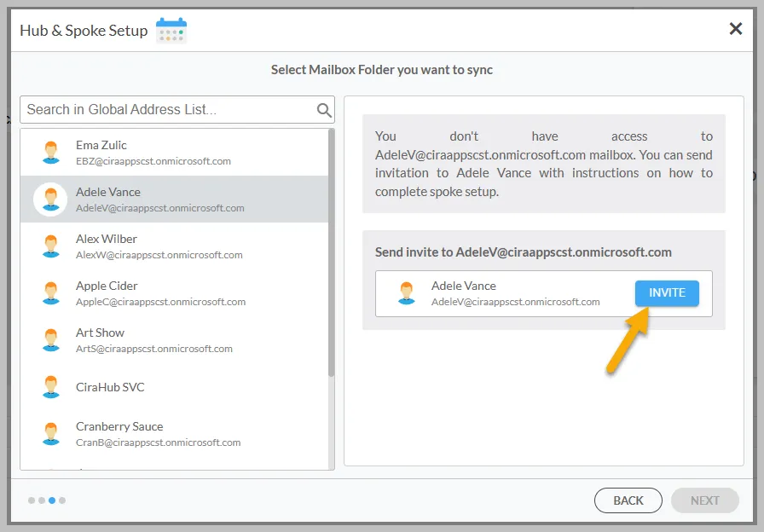Click the calendar icon beside Hub & Spoke Setup
Viewport: 764px width, 532px height.
click(171, 31)
